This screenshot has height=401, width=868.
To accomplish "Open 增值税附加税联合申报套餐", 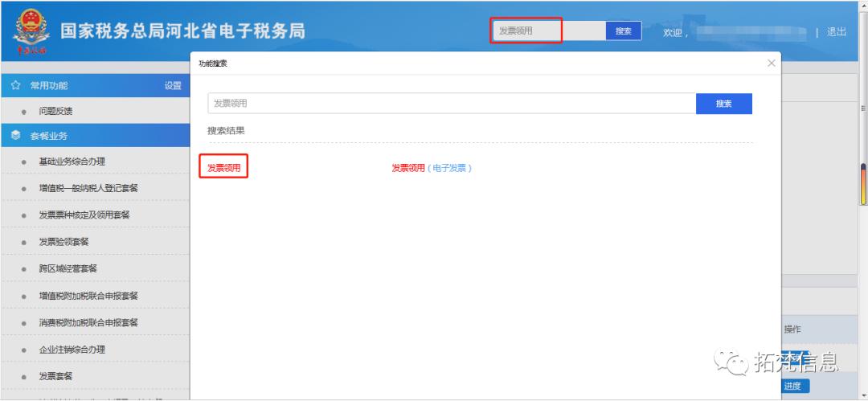I will (x=88, y=296).
